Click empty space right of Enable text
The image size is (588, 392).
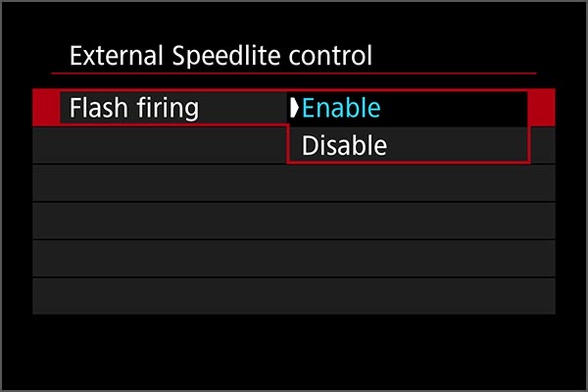[451, 108]
